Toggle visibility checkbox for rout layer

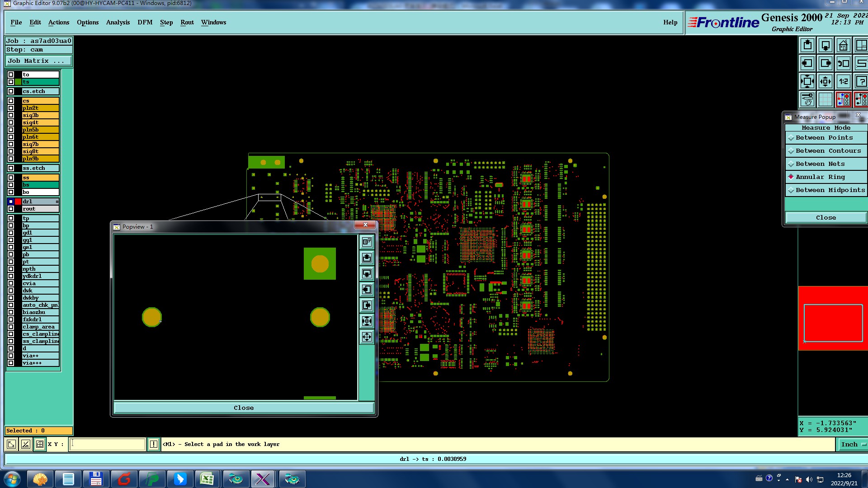pos(11,209)
